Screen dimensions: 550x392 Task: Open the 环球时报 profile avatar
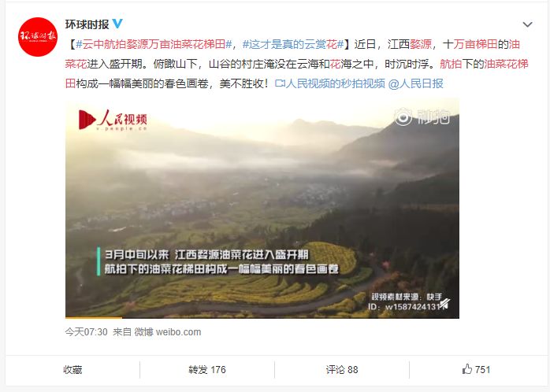[x=38, y=37]
